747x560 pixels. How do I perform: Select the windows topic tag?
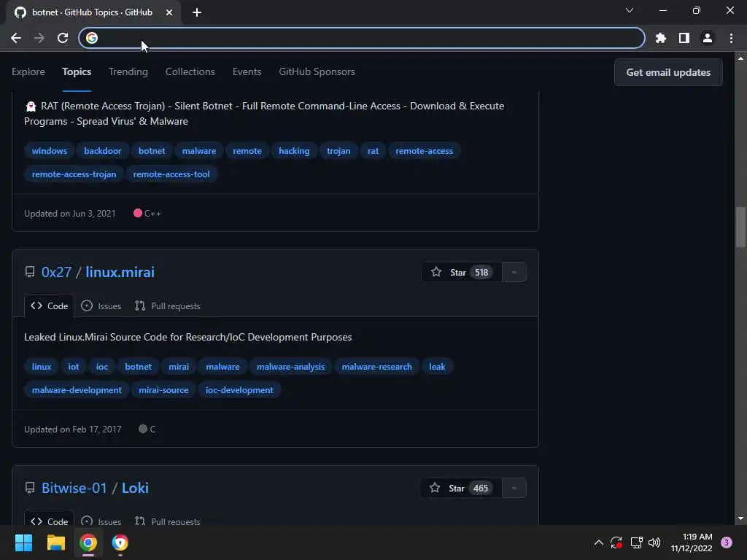[50, 151]
